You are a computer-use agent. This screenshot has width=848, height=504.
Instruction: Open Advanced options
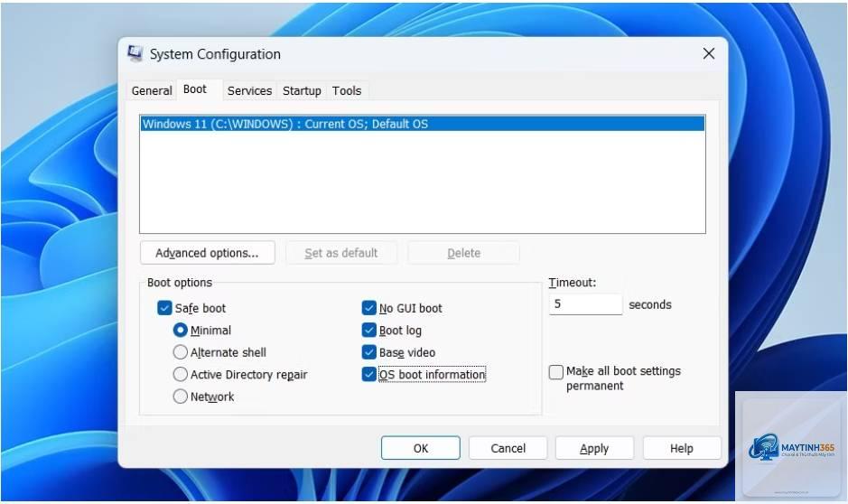207,253
